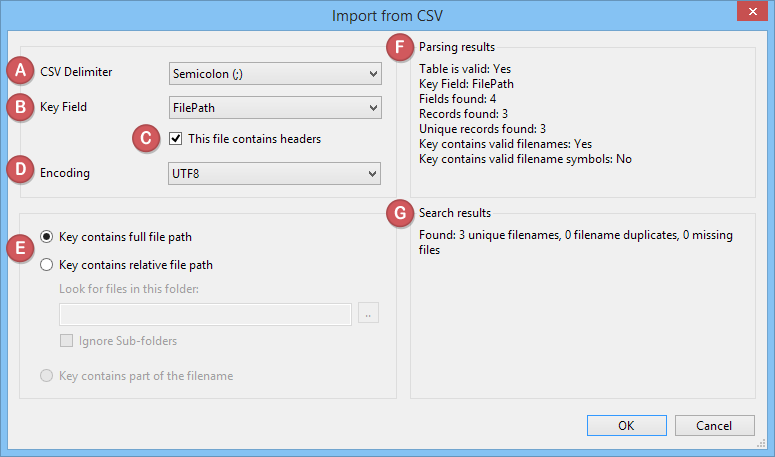
Task: Select 'Key contains full file path' option
Action: (46, 237)
